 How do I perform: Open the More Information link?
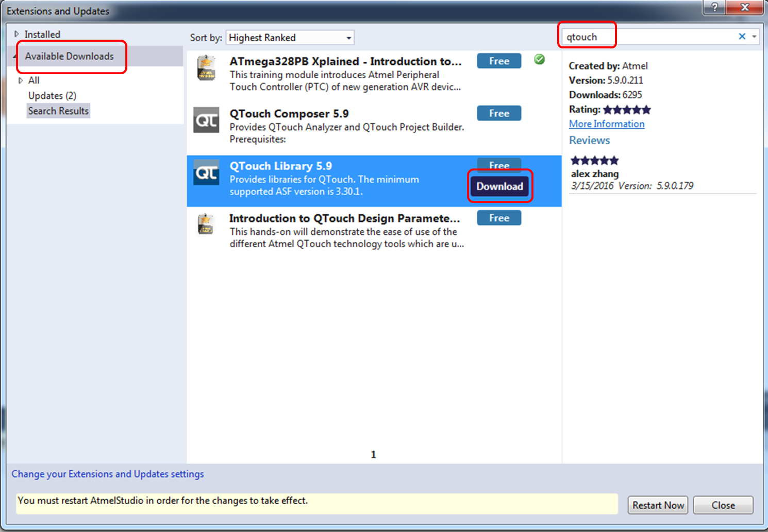pyautogui.click(x=607, y=124)
